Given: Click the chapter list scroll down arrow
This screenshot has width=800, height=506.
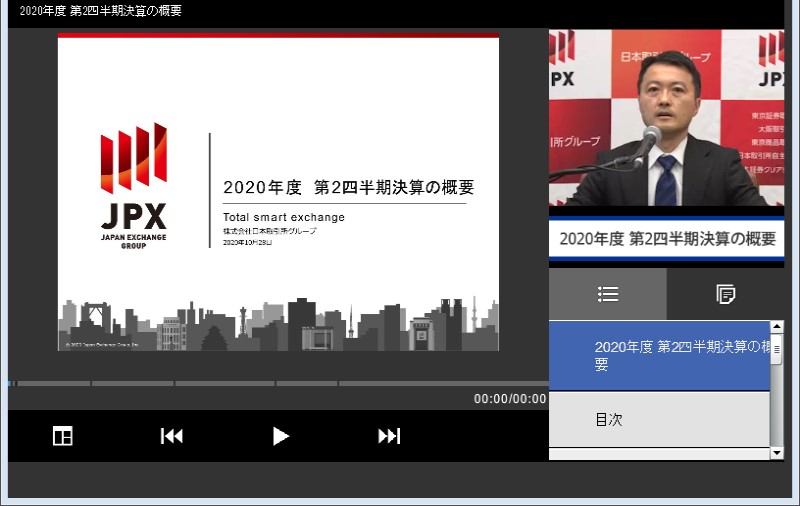Looking at the screenshot, I should point(777,453).
